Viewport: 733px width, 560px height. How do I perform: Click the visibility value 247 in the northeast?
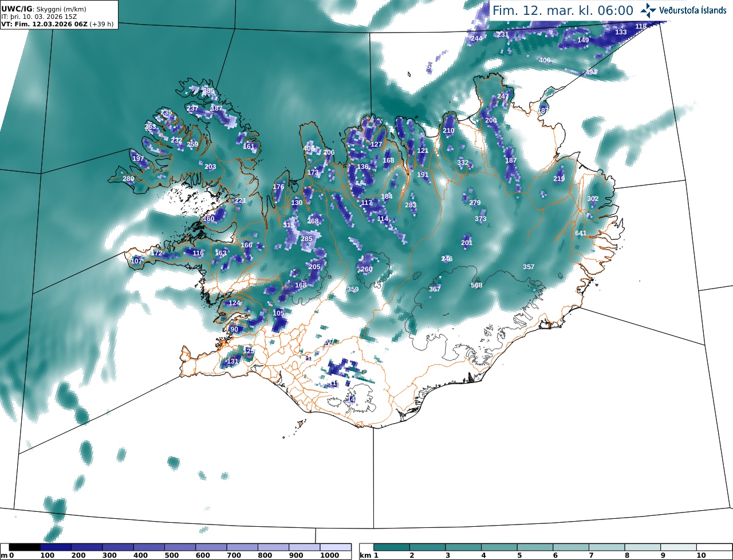click(503, 96)
